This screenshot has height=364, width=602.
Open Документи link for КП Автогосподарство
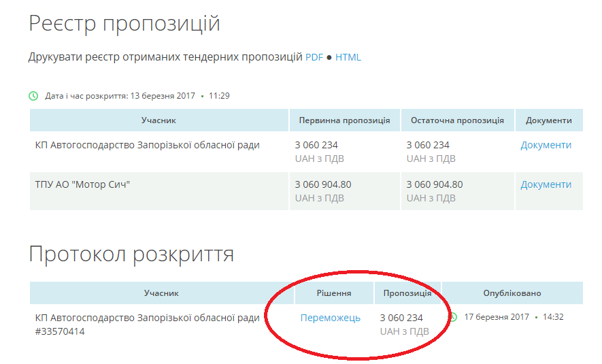click(x=546, y=145)
